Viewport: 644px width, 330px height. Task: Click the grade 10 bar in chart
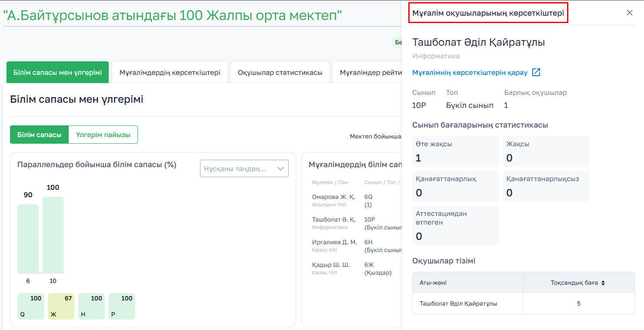[x=53, y=235]
